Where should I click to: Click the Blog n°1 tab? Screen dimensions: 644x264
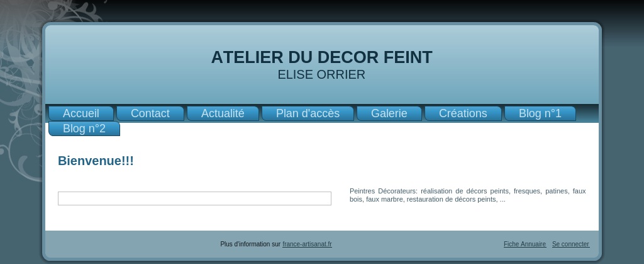[x=540, y=113]
